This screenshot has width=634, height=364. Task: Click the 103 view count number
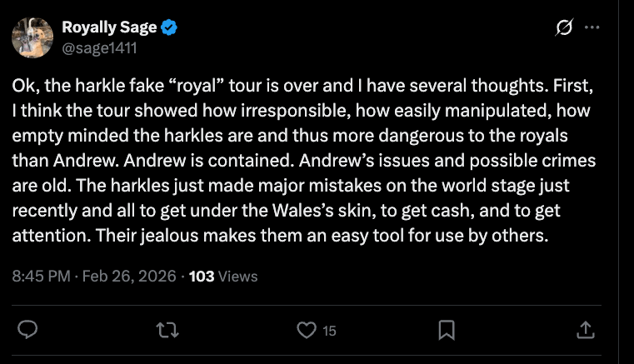[202, 277]
